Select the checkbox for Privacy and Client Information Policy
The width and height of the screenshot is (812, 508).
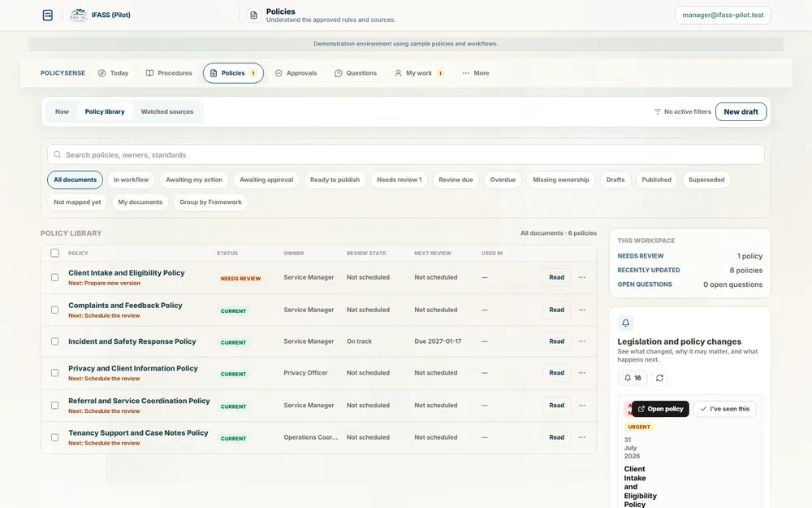click(55, 373)
